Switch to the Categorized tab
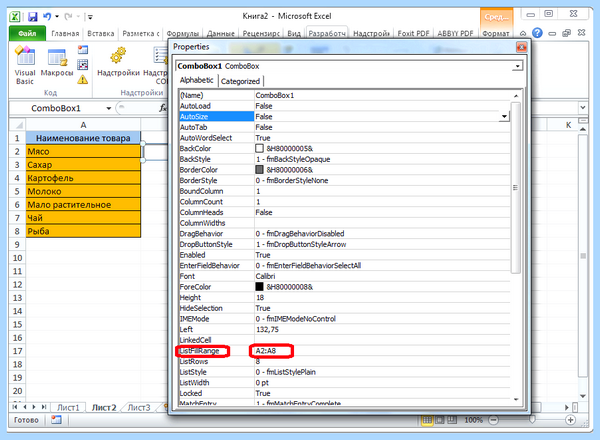The height and width of the screenshot is (440, 600). (x=240, y=81)
